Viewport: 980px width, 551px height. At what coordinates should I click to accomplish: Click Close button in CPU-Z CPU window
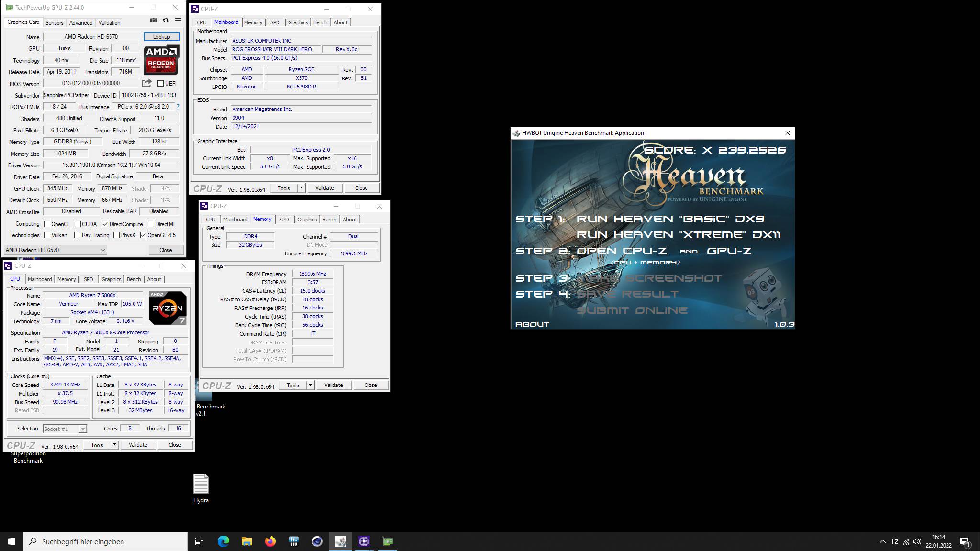coord(175,445)
